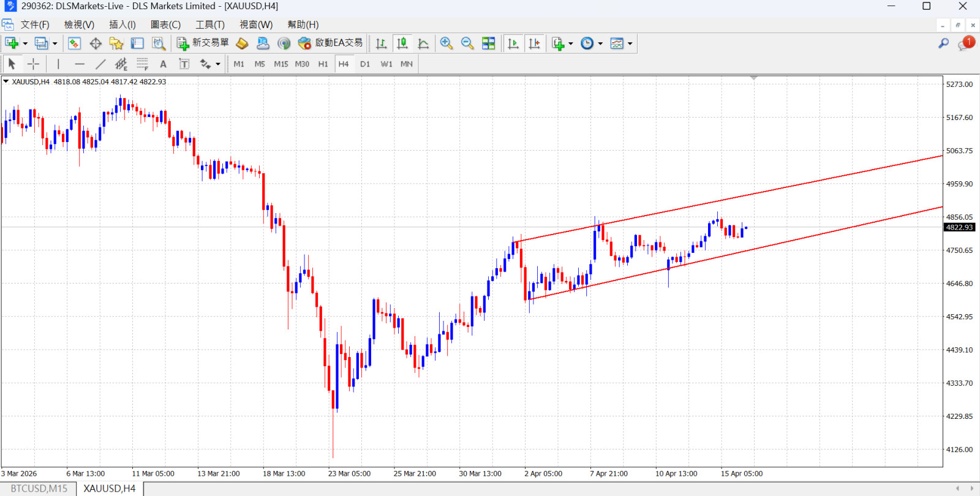
Task: Toggle the Chart Shift button
Action: (535, 43)
